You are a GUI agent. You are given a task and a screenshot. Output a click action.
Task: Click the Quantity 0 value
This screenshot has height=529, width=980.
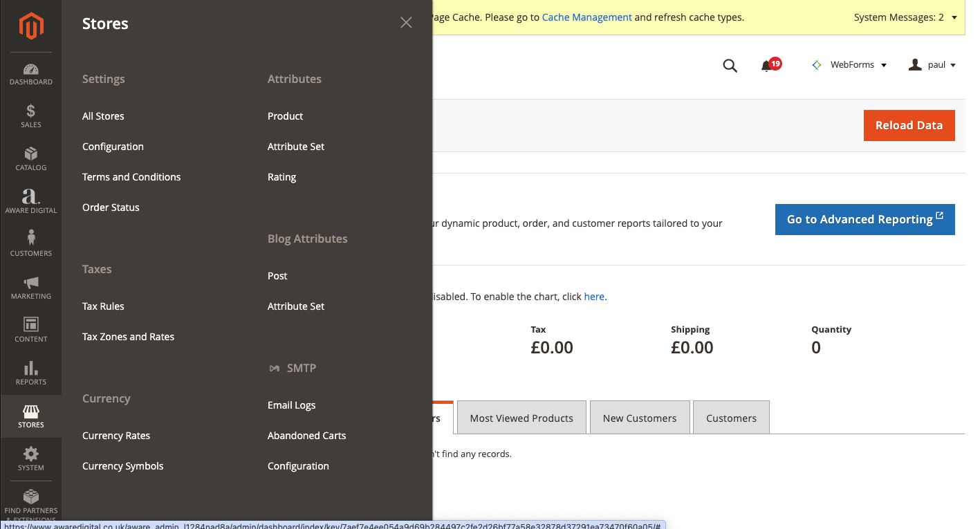pyautogui.click(x=816, y=347)
